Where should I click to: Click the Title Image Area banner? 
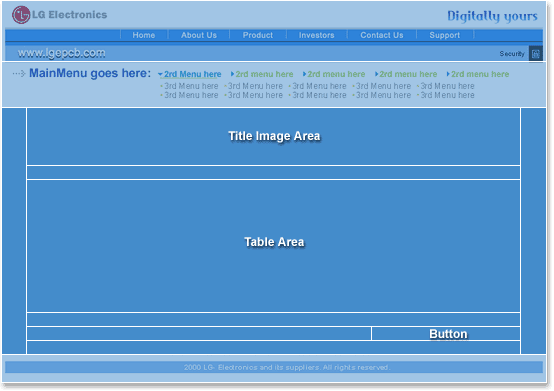click(273, 137)
